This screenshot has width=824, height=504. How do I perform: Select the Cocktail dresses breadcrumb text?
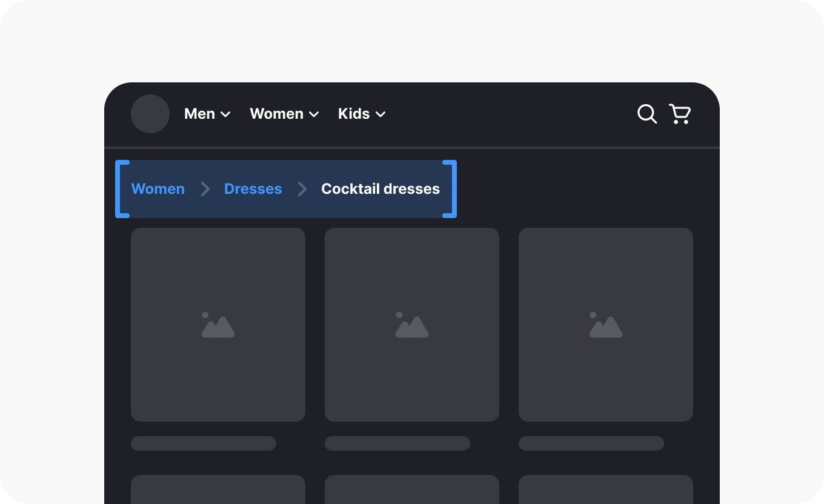coord(380,189)
